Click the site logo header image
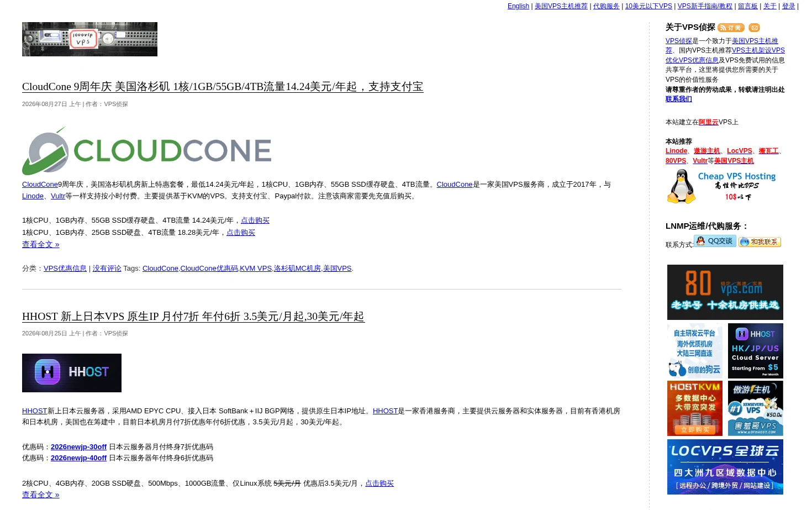The height and width of the screenshot is (510, 812). click(x=89, y=39)
